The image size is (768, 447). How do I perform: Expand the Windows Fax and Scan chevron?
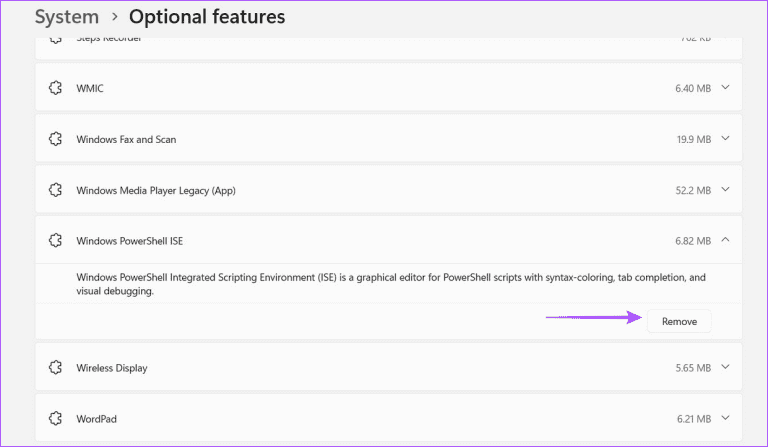pos(726,139)
